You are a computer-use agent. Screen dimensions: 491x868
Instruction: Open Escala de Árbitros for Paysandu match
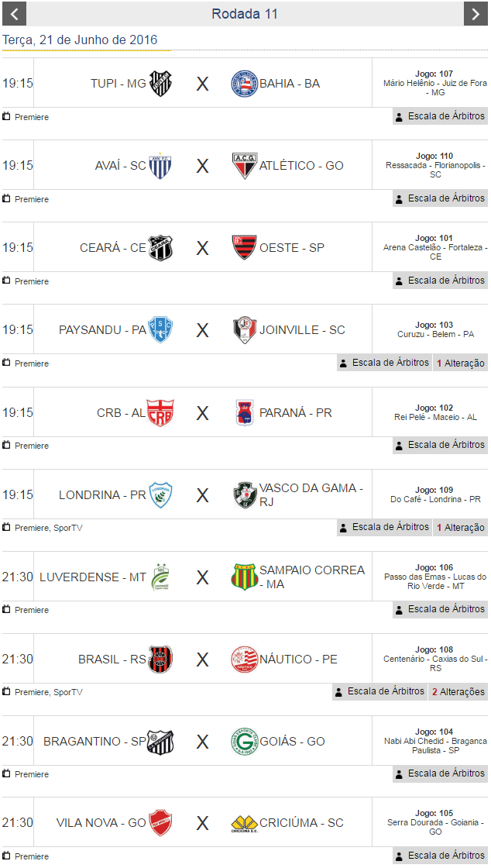point(384,363)
